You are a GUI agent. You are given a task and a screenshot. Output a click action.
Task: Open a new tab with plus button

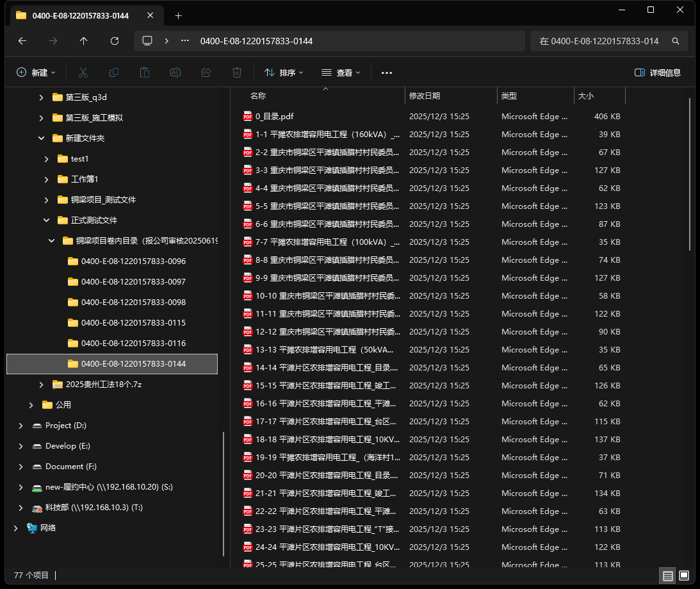[x=179, y=15]
